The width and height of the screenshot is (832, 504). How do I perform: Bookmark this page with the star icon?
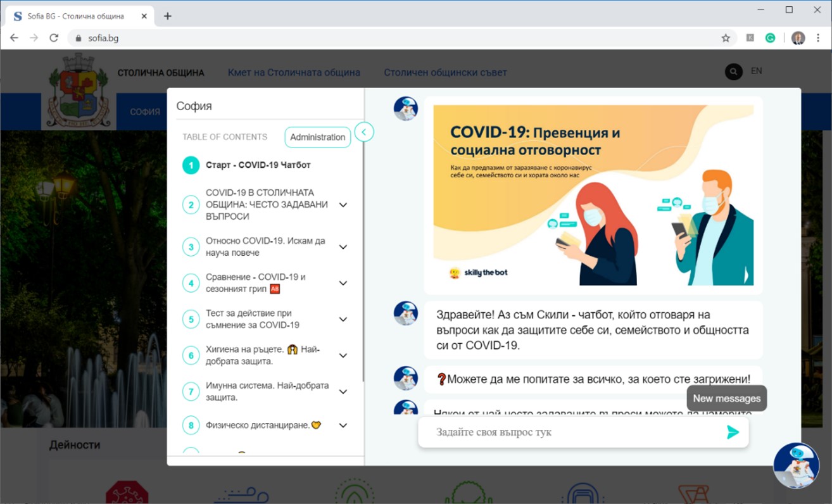click(726, 38)
